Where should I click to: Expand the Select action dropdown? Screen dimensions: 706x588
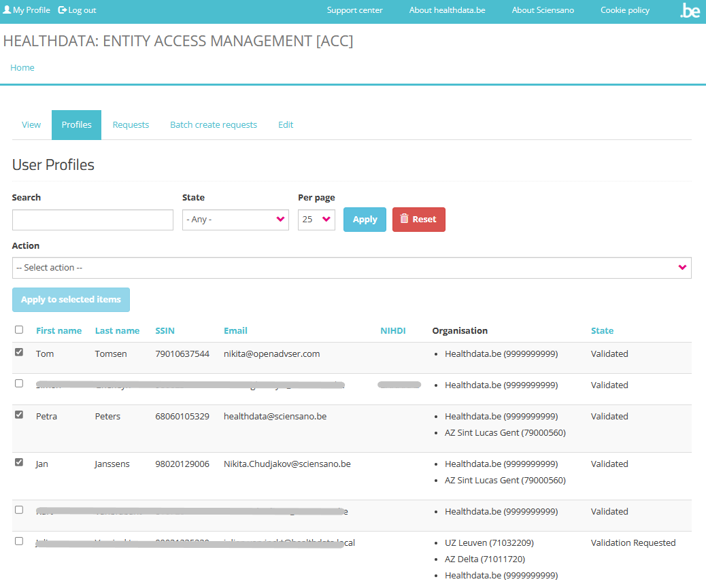tap(352, 268)
